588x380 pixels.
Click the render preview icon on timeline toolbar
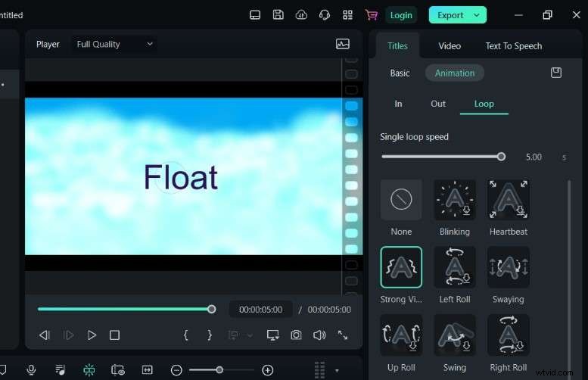118,370
